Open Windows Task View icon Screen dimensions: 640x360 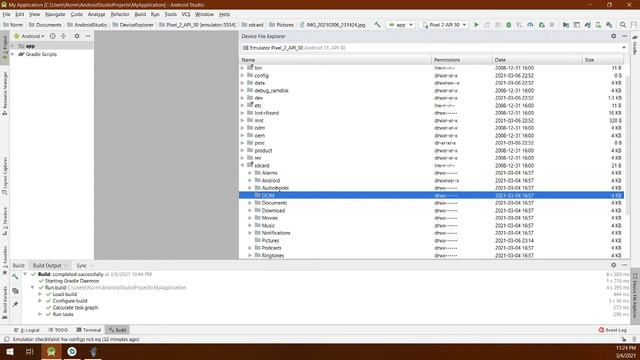pos(29,351)
